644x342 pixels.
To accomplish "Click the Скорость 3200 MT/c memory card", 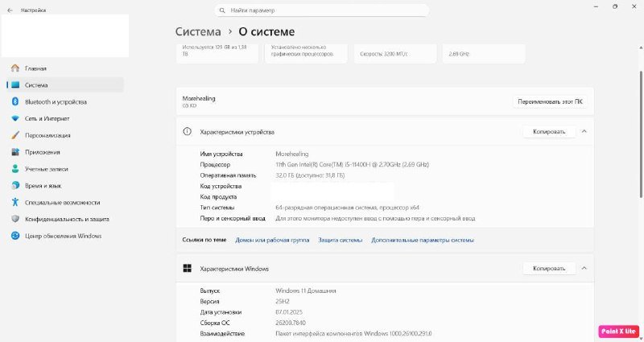I will 395,53.
